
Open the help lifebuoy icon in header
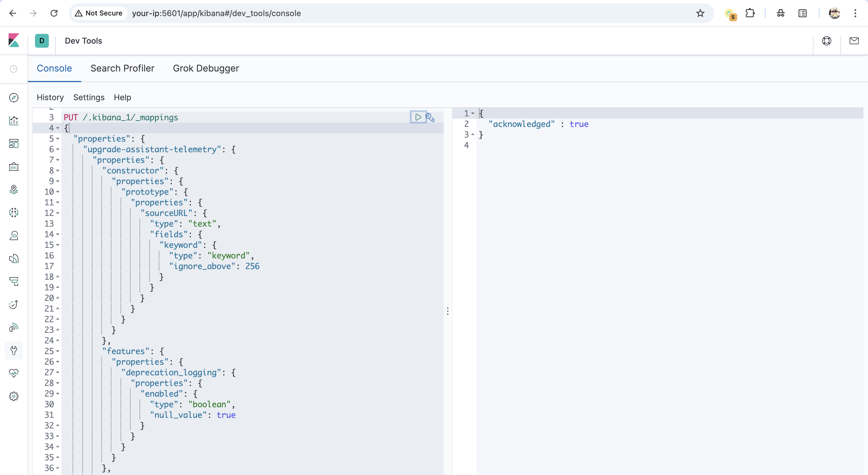point(826,41)
